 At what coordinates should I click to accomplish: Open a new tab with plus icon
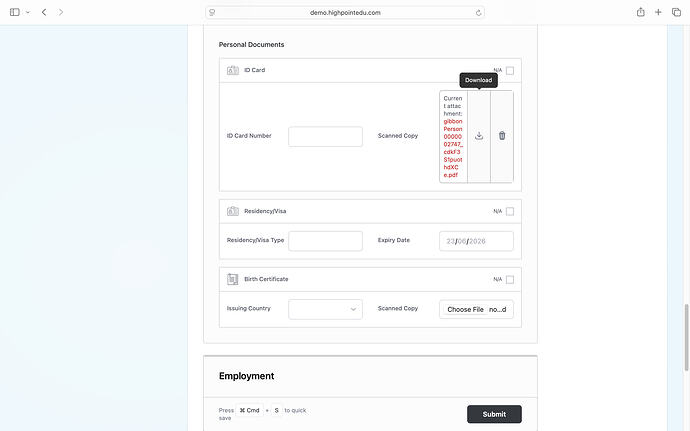[658, 12]
